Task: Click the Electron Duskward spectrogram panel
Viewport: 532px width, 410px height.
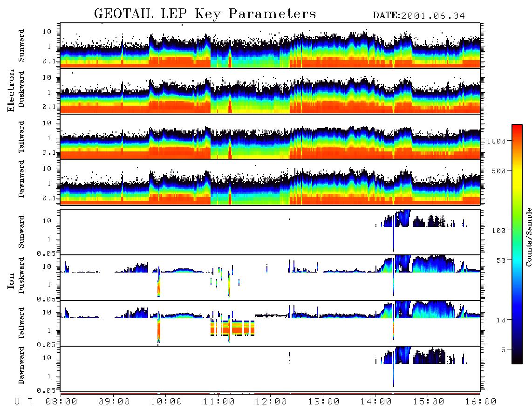Action: click(270, 91)
